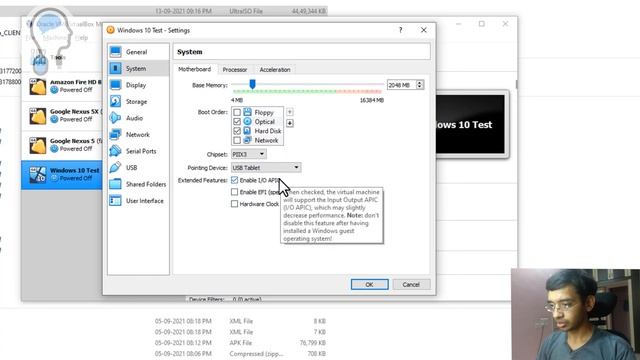Viewport: 640px width, 360px height.
Task: Toggle Enable EFI checkbox
Action: (x=234, y=192)
